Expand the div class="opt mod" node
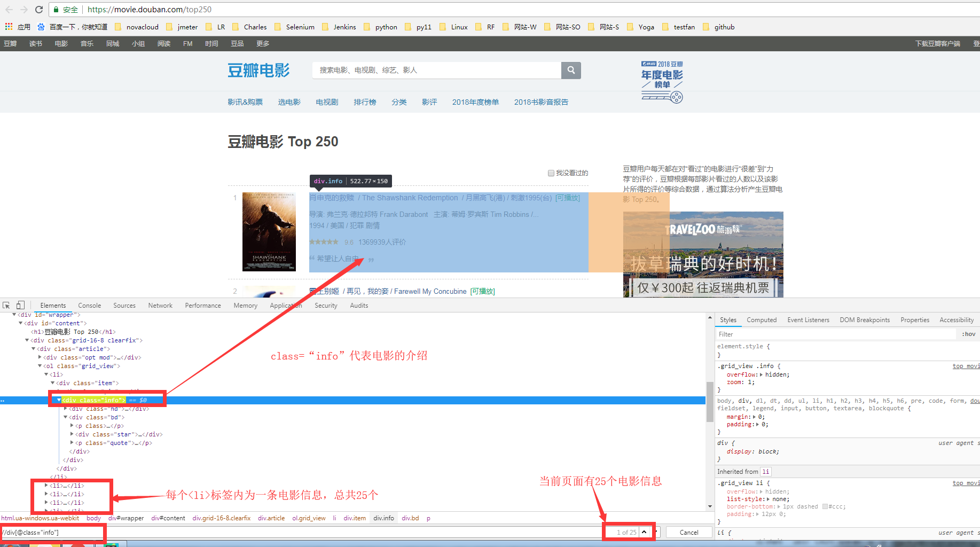Image resolution: width=980 pixels, height=547 pixels. 40,357
